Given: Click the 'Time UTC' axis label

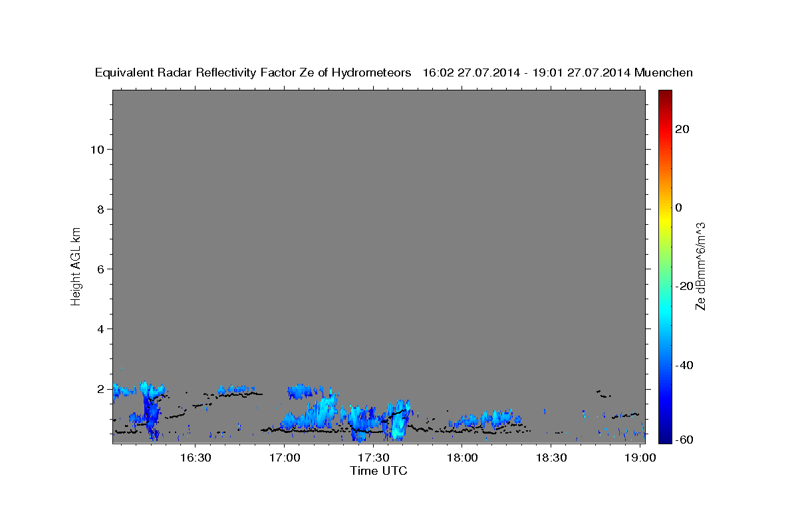Looking at the screenshot, I should (378, 471).
